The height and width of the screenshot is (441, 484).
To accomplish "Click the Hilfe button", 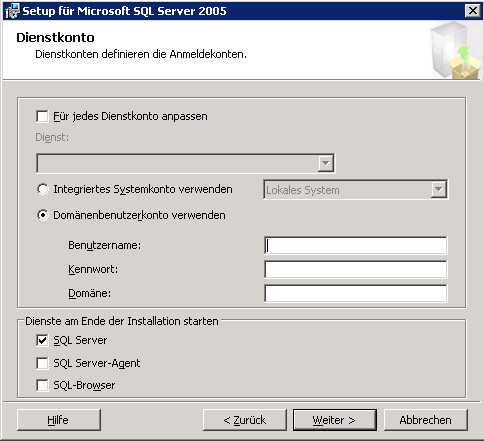I will click(58, 420).
